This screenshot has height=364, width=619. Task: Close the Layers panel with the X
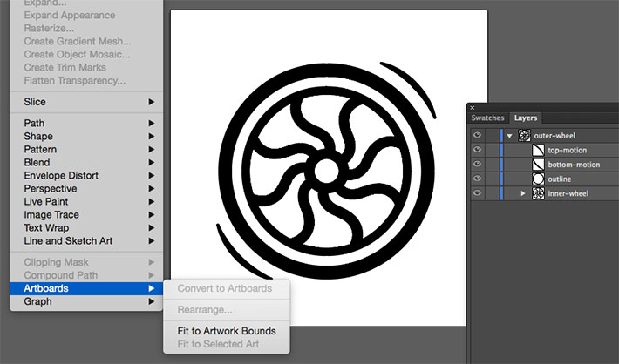click(x=473, y=108)
